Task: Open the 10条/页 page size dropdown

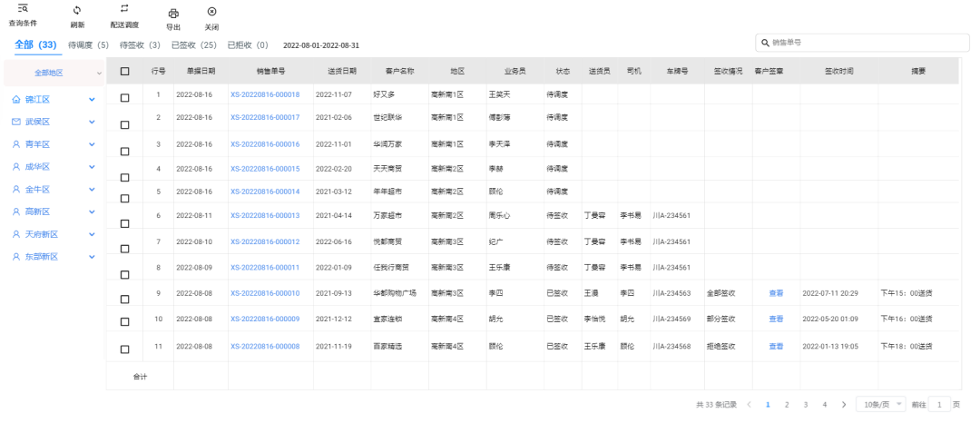Action: [880, 404]
